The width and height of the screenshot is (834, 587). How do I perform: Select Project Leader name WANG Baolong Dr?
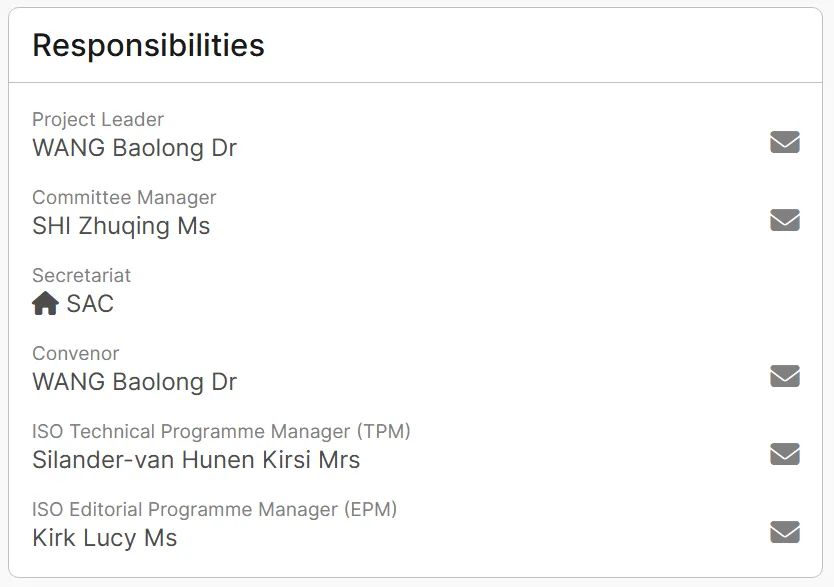134,148
